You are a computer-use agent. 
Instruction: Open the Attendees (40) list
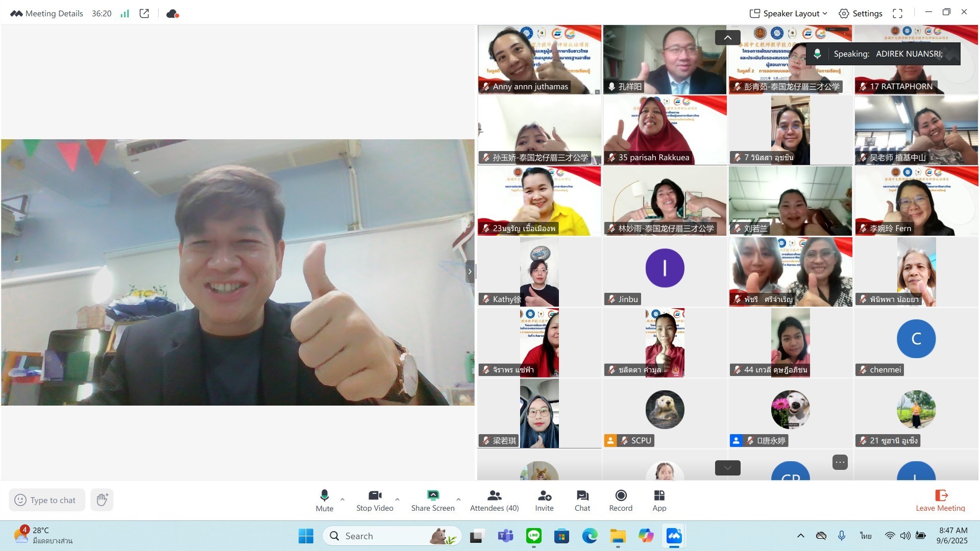[494, 500]
